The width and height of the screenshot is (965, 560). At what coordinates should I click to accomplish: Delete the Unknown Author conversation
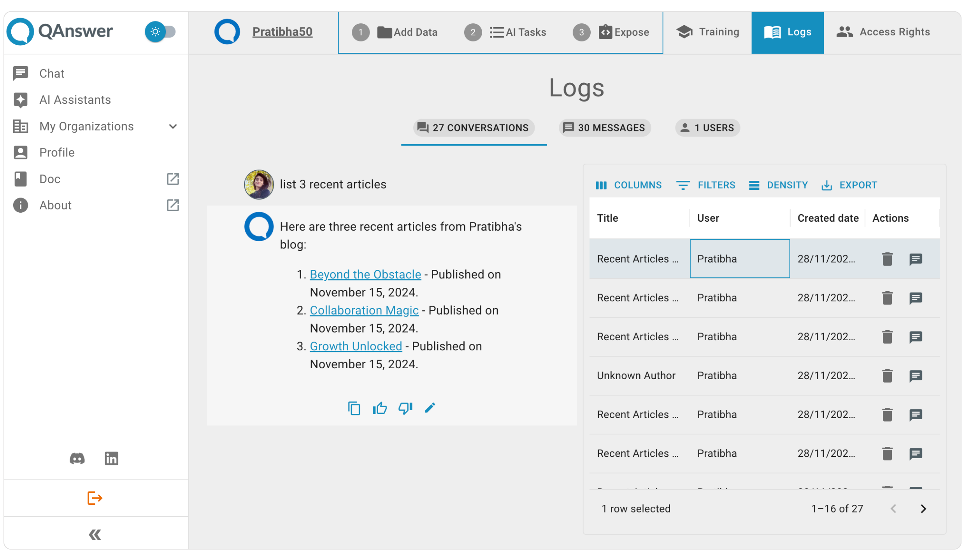[x=887, y=376]
